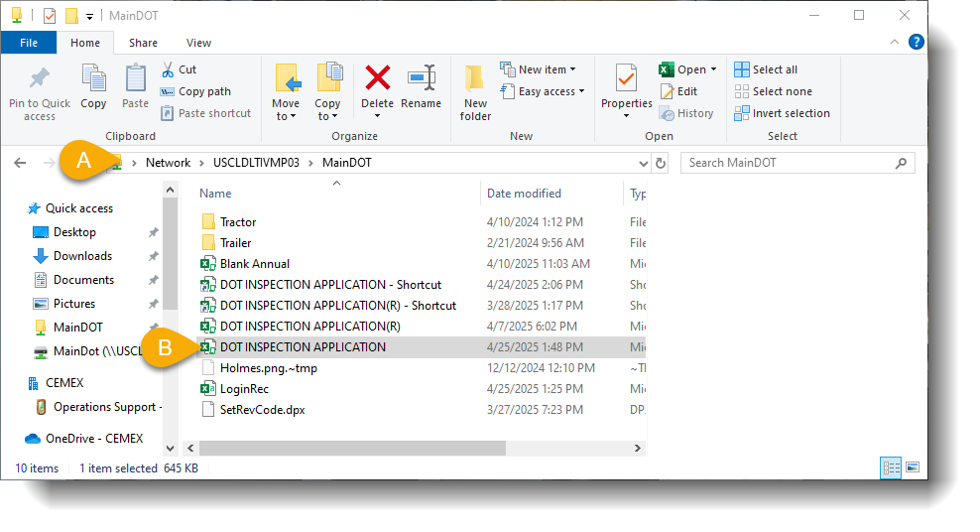Screen dimensions: 980x532
Task: Click History in the Open group
Action: coord(686,113)
